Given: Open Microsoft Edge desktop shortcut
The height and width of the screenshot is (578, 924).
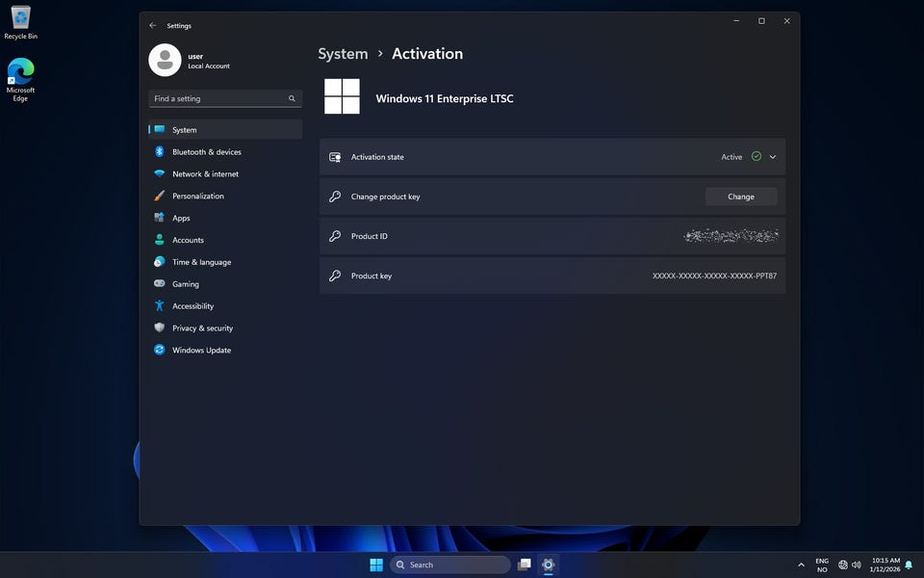Looking at the screenshot, I should click(20, 79).
